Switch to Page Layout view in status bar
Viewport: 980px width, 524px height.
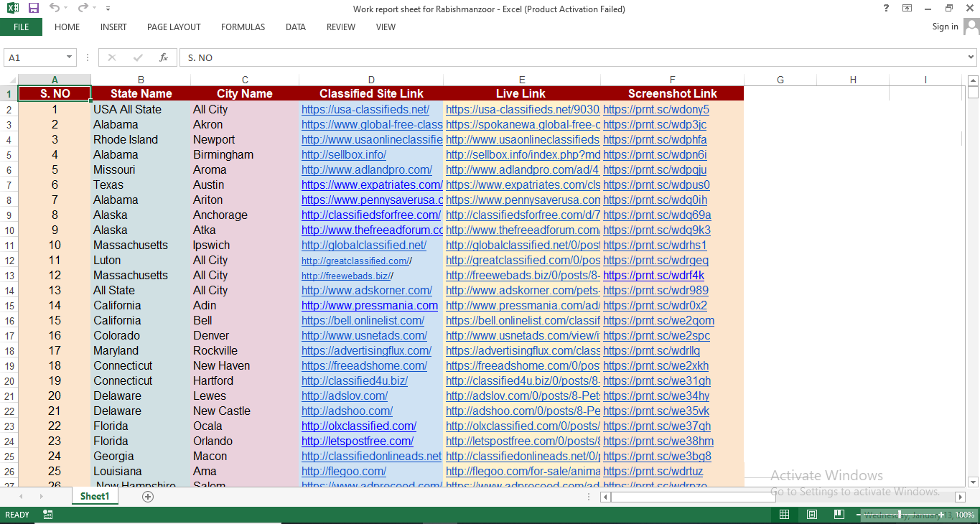pyautogui.click(x=811, y=515)
